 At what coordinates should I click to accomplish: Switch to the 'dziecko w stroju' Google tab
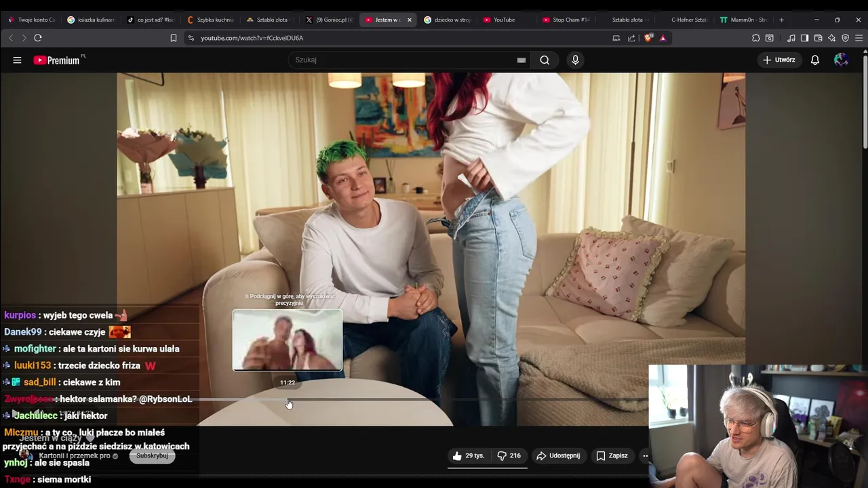tap(448, 20)
